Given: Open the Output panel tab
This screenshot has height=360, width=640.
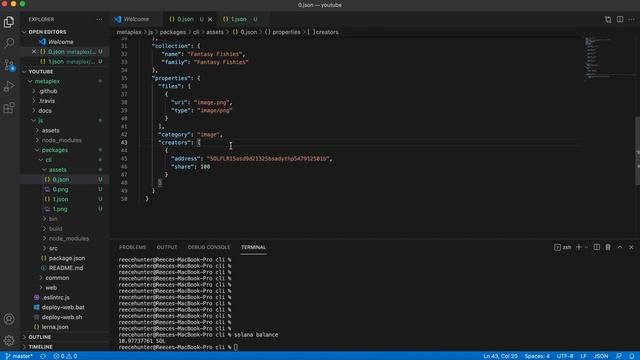Looking at the screenshot, I should coord(167,247).
